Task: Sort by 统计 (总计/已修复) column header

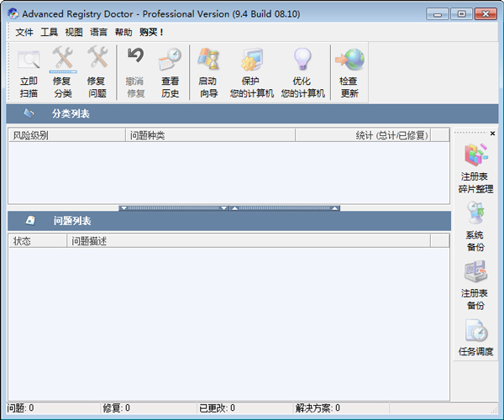Action: coord(363,135)
